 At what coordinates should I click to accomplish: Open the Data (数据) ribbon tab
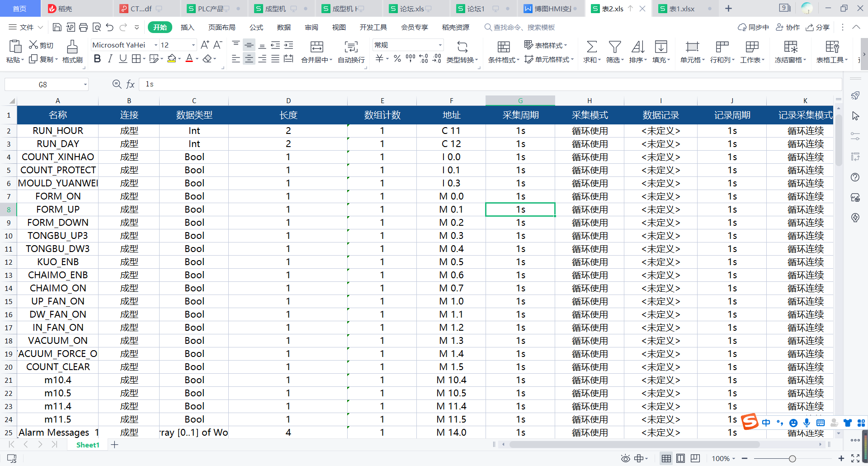click(x=284, y=28)
